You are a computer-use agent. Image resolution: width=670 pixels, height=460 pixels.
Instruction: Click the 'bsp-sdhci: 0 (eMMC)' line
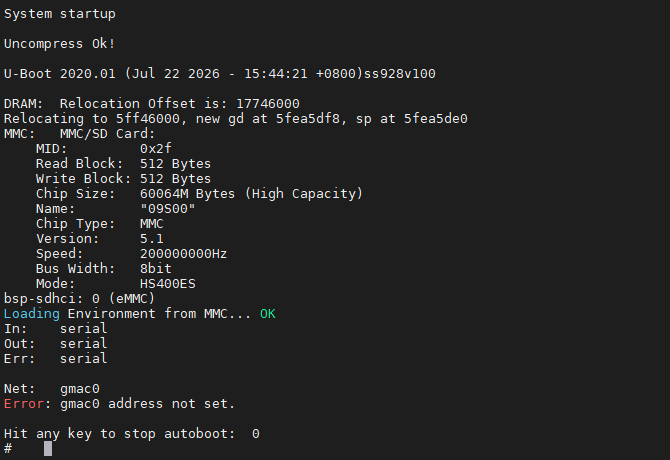pos(79,299)
